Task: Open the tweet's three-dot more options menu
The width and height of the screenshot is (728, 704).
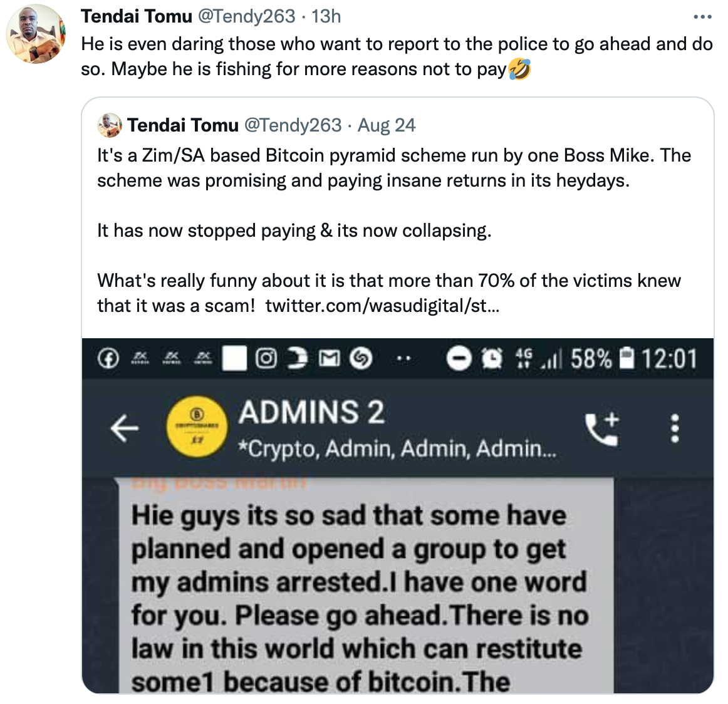Action: (702, 17)
